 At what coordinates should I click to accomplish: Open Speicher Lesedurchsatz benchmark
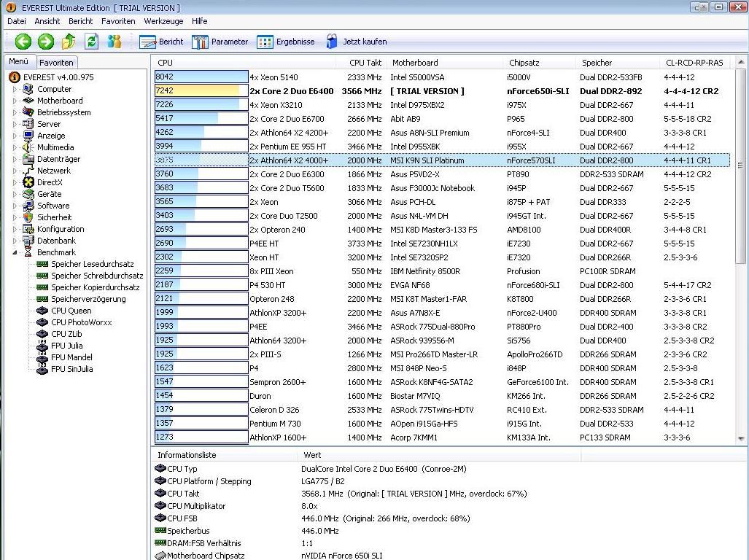click(x=92, y=264)
